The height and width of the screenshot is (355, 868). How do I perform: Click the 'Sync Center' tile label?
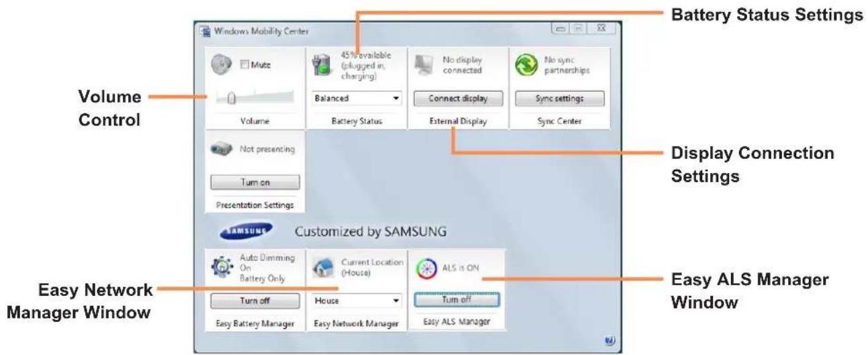[x=559, y=121]
